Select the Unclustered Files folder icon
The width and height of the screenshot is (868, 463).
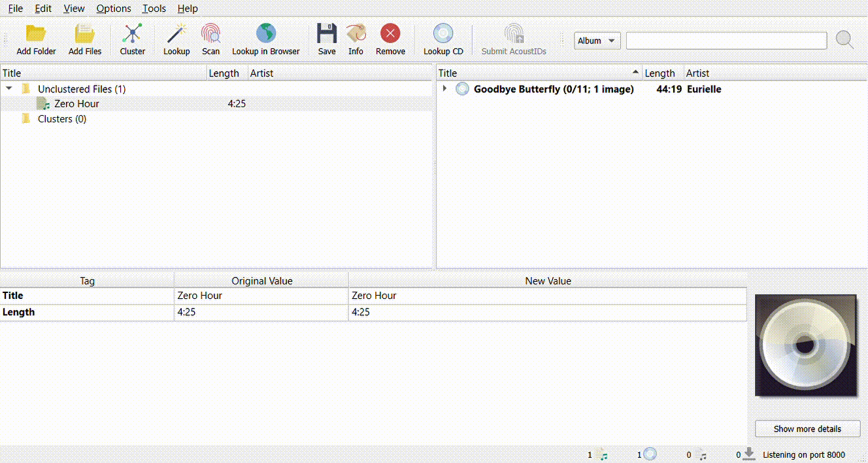tap(26, 89)
